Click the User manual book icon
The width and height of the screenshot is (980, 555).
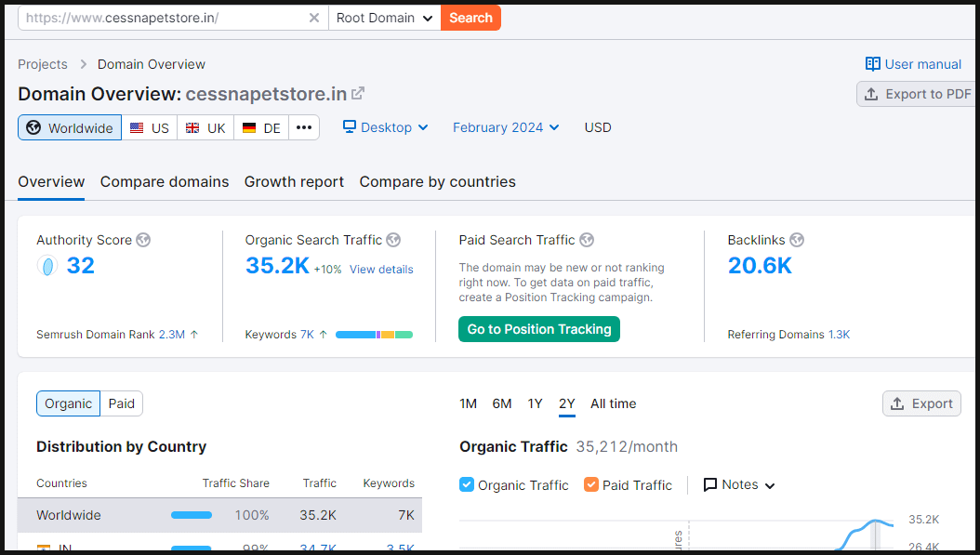(x=872, y=64)
